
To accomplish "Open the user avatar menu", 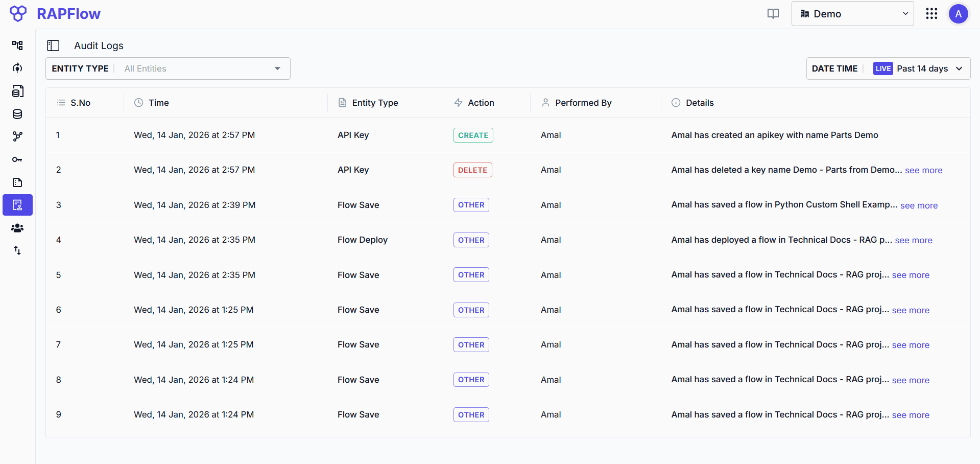I will point(958,14).
